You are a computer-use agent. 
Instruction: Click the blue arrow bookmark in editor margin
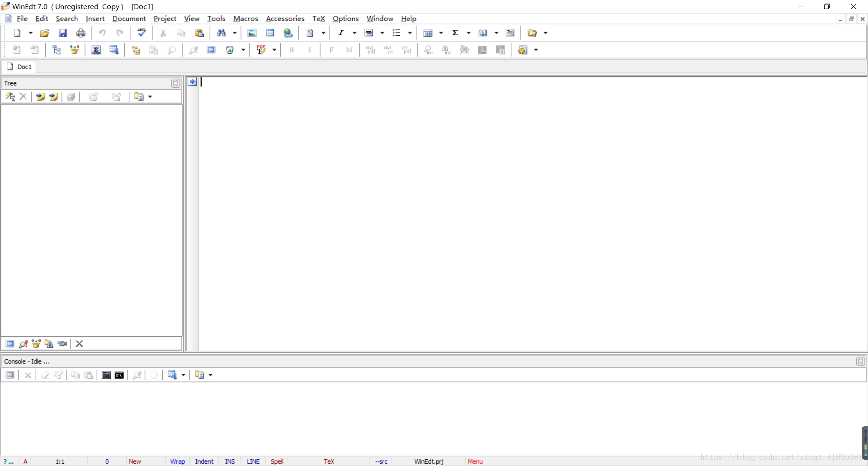coord(193,82)
